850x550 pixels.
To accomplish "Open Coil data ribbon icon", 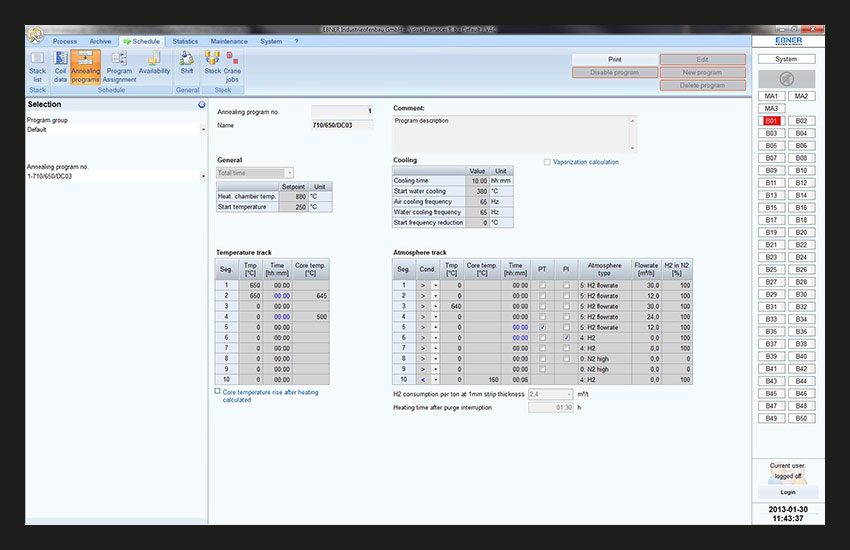I will (x=60, y=67).
